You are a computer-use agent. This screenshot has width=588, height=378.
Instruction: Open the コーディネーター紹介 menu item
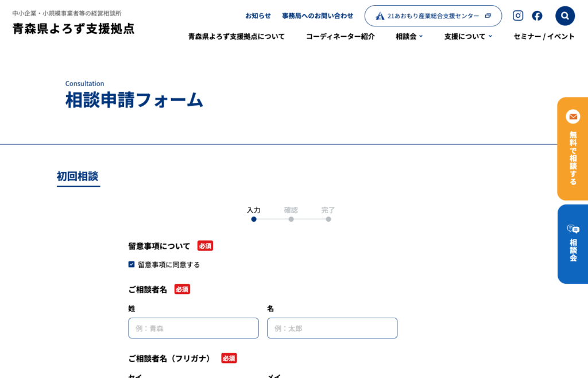340,36
